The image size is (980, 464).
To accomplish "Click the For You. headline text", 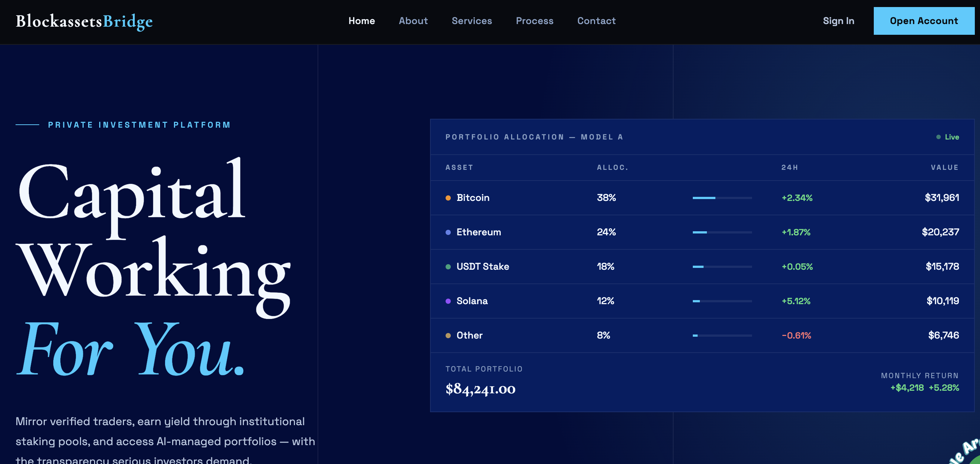I will (131, 349).
